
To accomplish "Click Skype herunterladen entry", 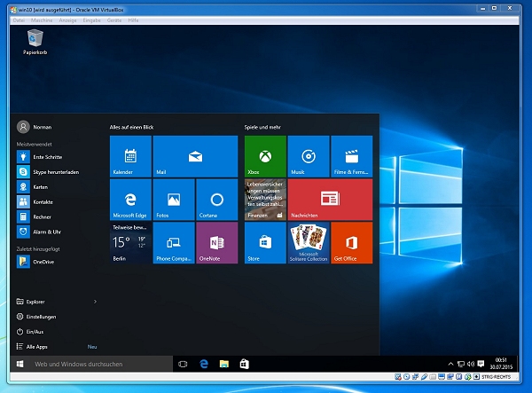I will (56, 172).
